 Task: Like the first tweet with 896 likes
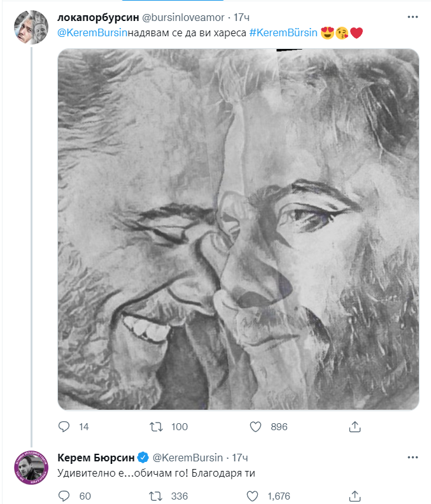pyautogui.click(x=256, y=426)
